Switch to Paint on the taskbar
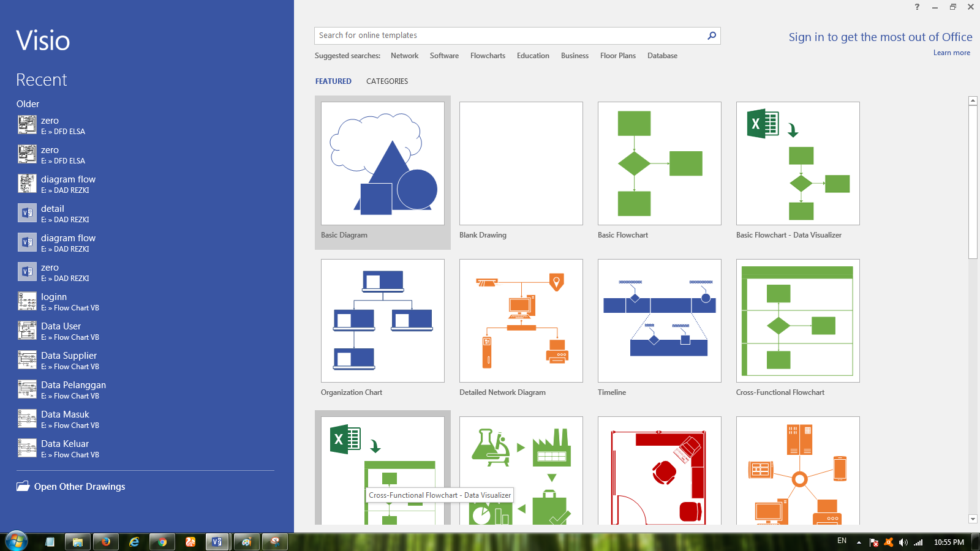The height and width of the screenshot is (551, 980). coord(246,542)
